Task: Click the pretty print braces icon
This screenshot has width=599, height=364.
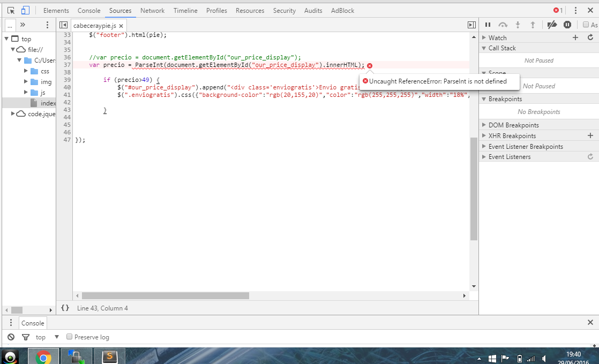Action: coord(65,308)
